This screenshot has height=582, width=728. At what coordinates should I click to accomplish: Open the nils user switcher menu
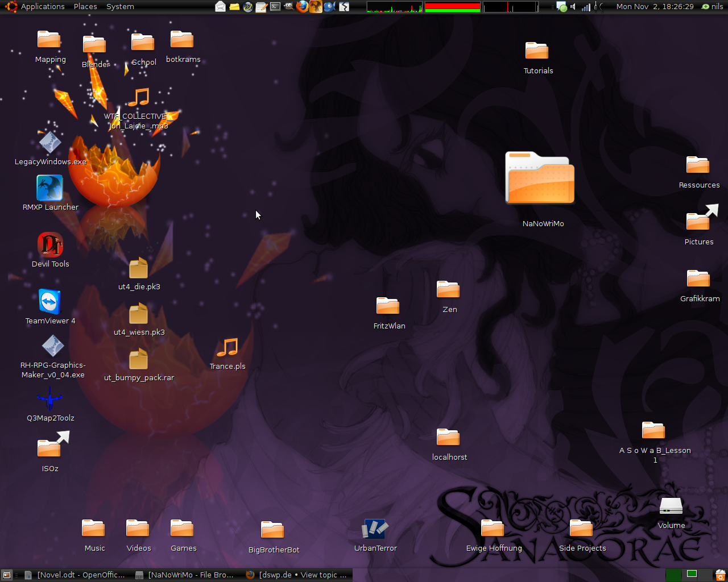pyautogui.click(x=713, y=7)
